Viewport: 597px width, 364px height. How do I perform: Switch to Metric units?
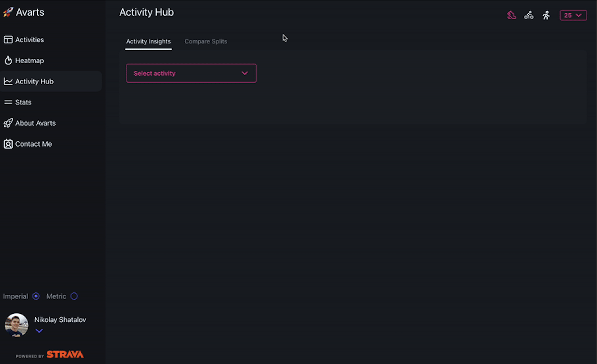pyautogui.click(x=74, y=296)
